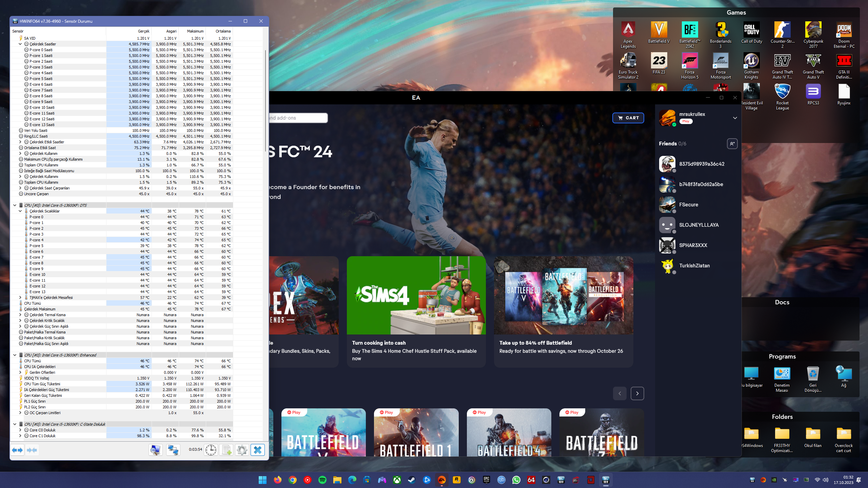Select P-core 0 Saati row

[121, 50]
